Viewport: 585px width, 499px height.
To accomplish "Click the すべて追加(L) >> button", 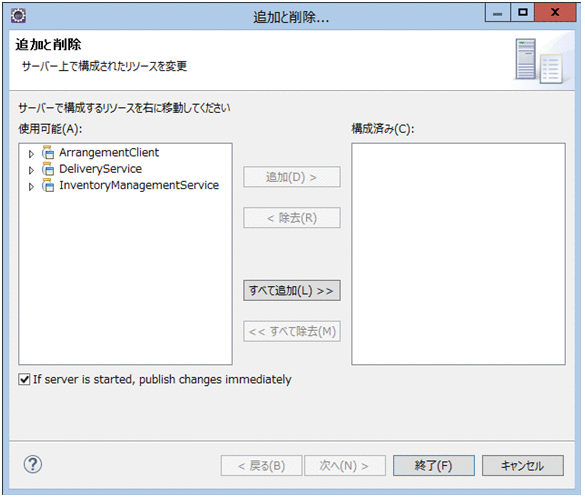I will coord(292,291).
